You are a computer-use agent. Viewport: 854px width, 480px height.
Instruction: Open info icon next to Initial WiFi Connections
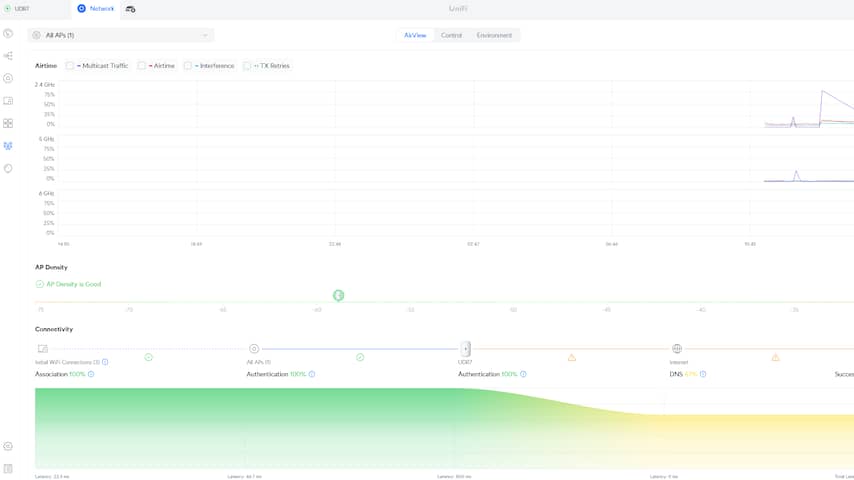[x=105, y=362]
